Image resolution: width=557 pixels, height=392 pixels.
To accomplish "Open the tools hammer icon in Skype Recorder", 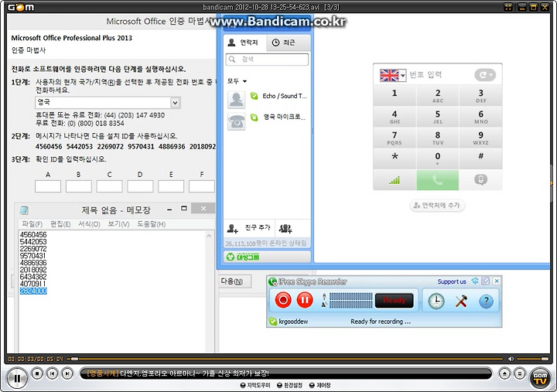I will (x=461, y=302).
